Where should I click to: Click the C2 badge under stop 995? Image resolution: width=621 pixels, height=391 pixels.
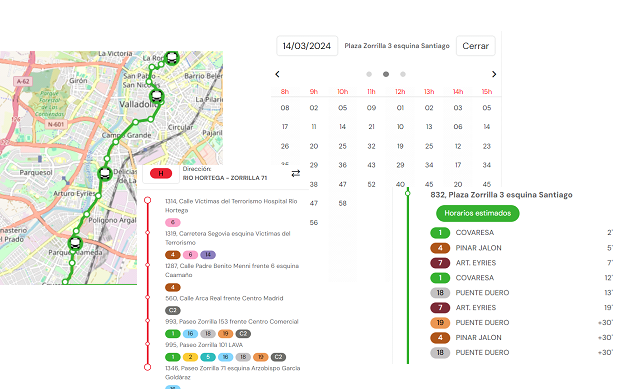[x=278, y=357]
